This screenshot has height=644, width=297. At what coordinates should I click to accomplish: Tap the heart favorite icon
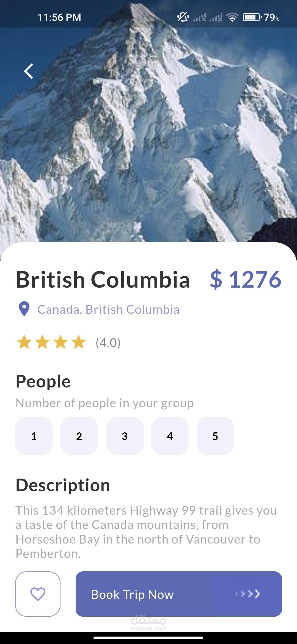pyautogui.click(x=38, y=594)
